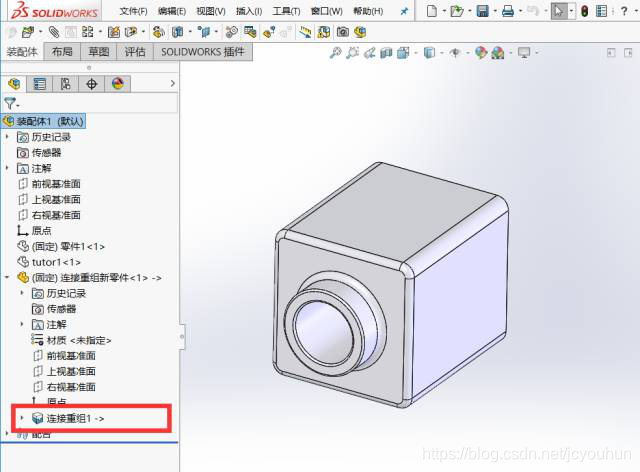The width and height of the screenshot is (640, 472).
Task: Switch to the 布局 ribbon tab
Action: point(62,52)
